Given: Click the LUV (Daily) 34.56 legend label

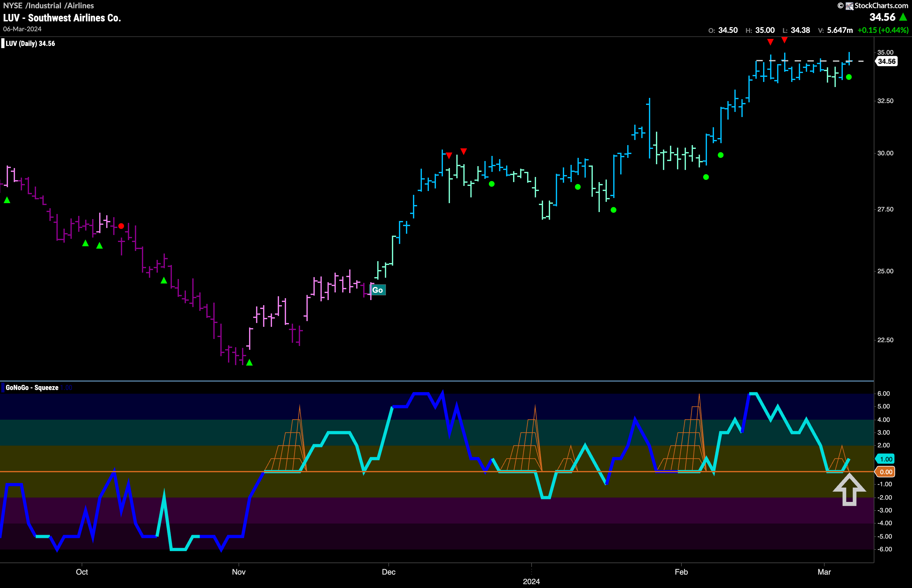Looking at the screenshot, I should (x=30, y=44).
